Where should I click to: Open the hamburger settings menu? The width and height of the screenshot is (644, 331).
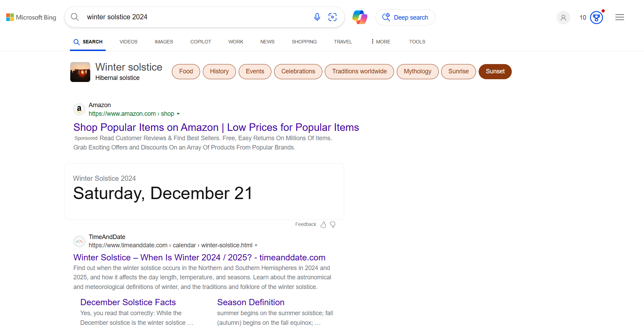pyautogui.click(x=620, y=17)
